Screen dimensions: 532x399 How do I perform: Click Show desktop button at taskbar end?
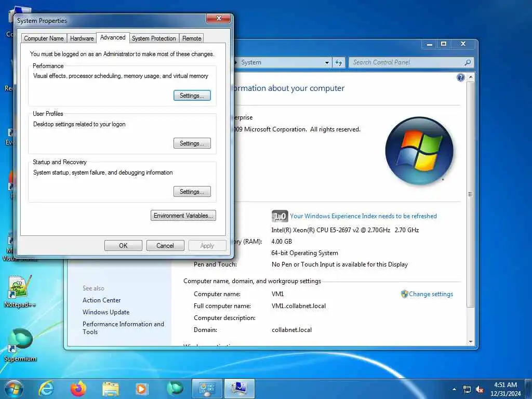tap(528, 389)
